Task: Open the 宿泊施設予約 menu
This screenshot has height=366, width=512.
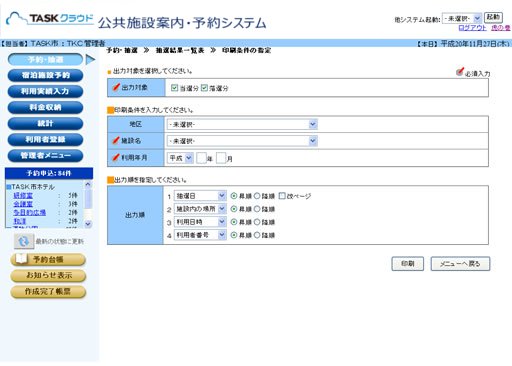Action: click(x=45, y=75)
